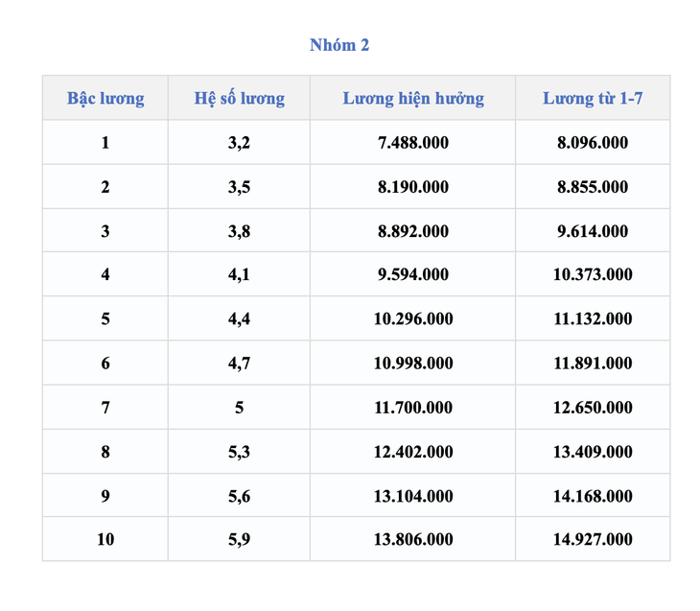Screen dimensions: 700x611
Task: Select the cell with 11.132.000
Action: pyautogui.click(x=593, y=318)
